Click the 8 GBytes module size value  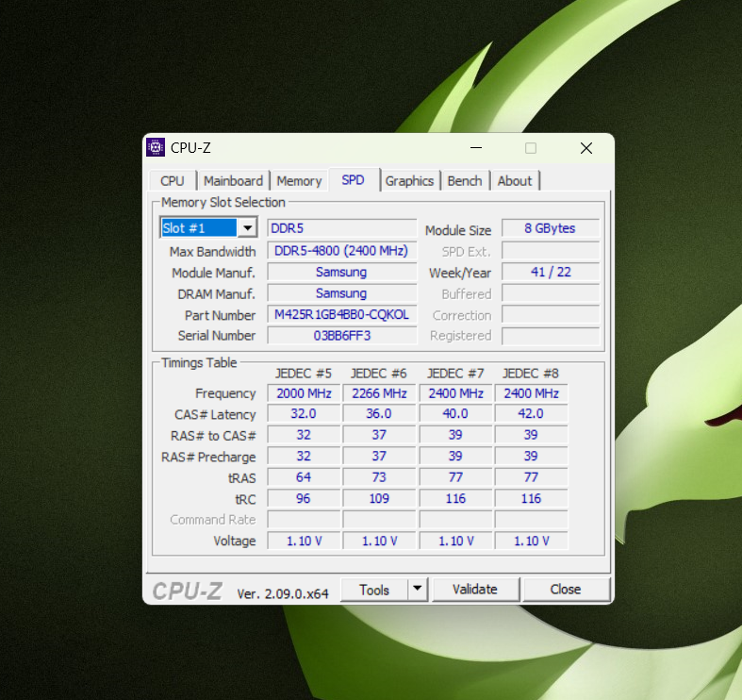(551, 228)
